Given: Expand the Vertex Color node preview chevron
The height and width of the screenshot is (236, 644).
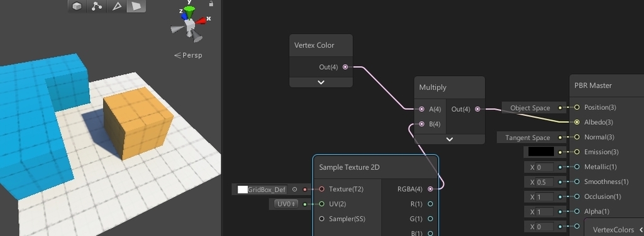Looking at the screenshot, I should coord(321,82).
